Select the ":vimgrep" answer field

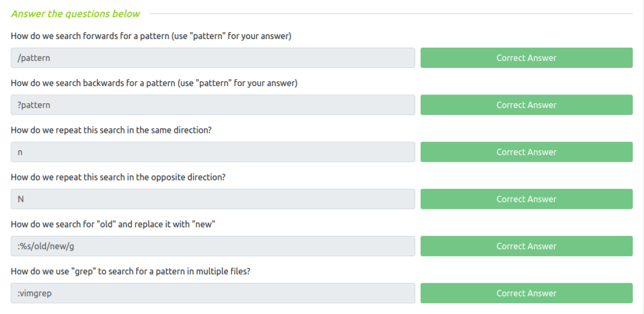click(x=213, y=293)
